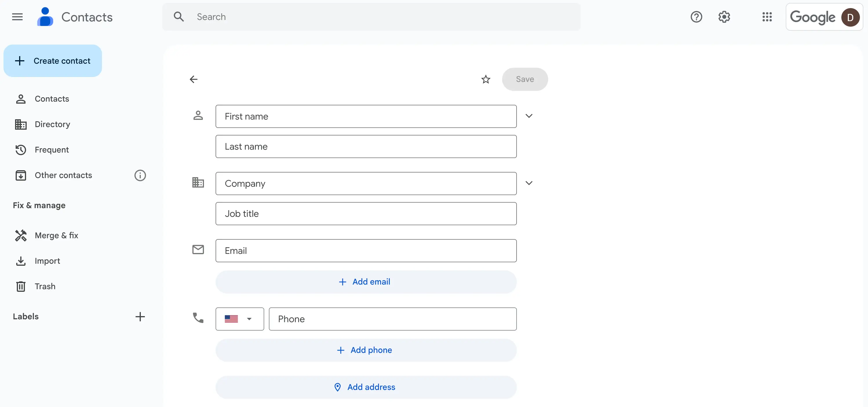Expand additional company fields chevron
The width and height of the screenshot is (868, 407).
click(x=529, y=183)
